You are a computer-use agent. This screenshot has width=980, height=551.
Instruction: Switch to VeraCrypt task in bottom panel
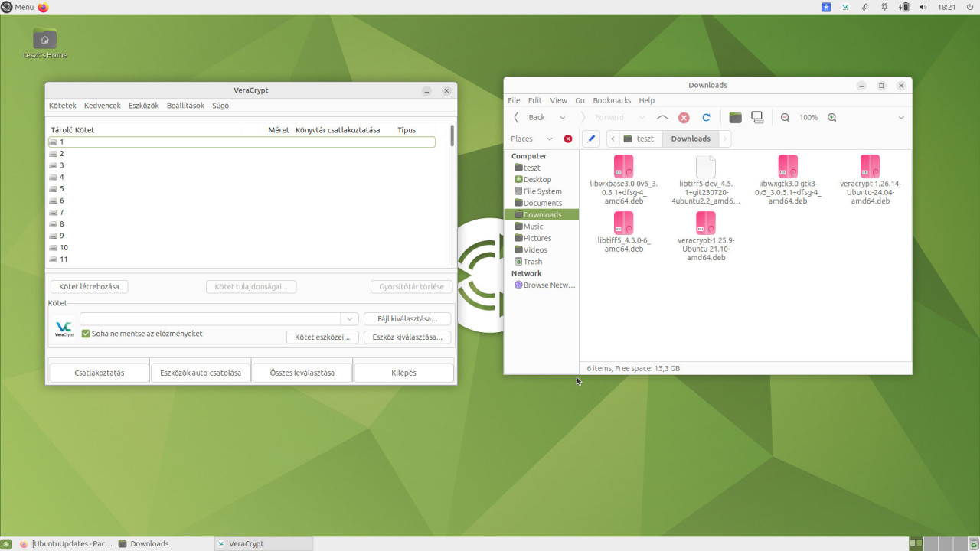(263, 543)
